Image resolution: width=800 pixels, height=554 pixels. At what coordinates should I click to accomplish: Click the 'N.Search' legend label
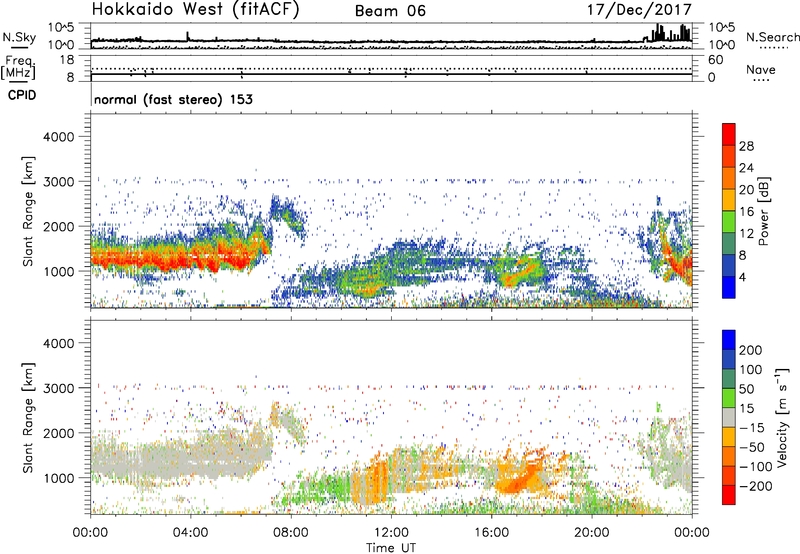772,37
